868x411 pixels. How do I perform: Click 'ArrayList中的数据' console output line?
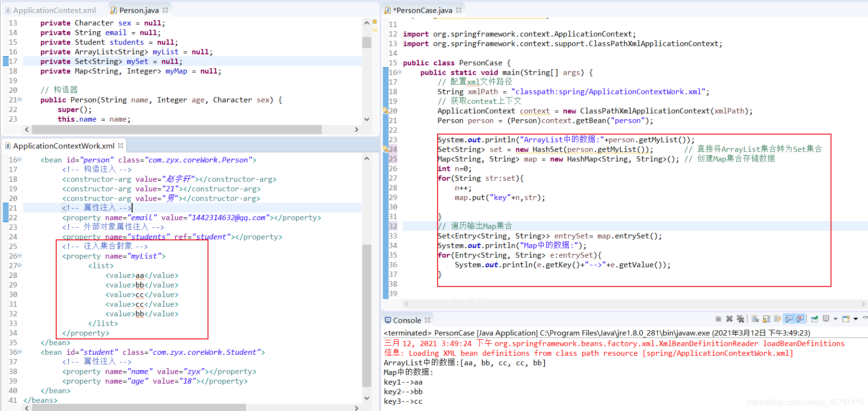coord(465,363)
